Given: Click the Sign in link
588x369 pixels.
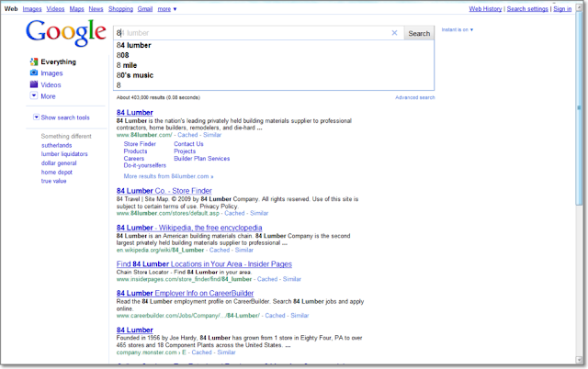Looking at the screenshot, I should click(x=562, y=8).
